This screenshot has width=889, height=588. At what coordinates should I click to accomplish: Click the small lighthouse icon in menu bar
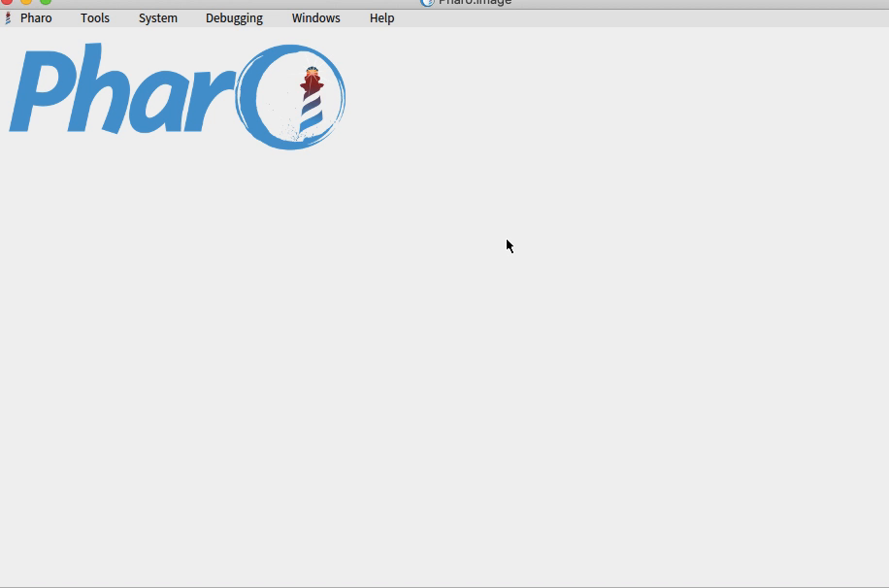pos(8,18)
